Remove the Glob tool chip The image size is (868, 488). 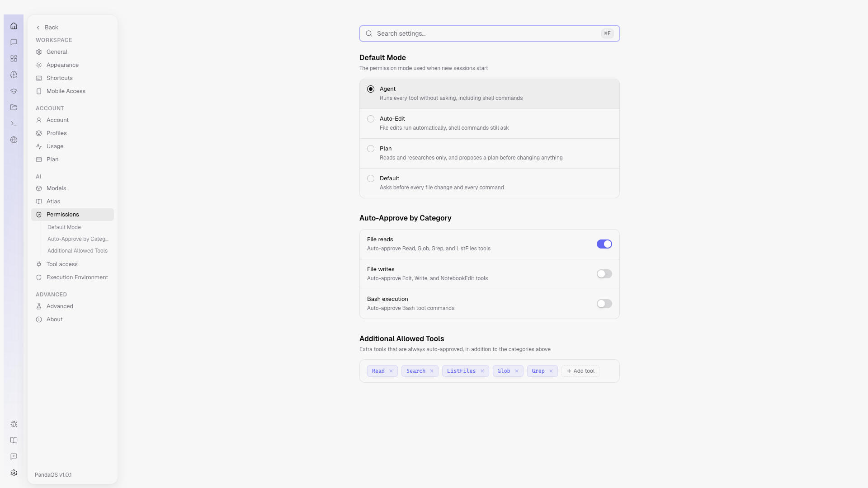tap(517, 371)
